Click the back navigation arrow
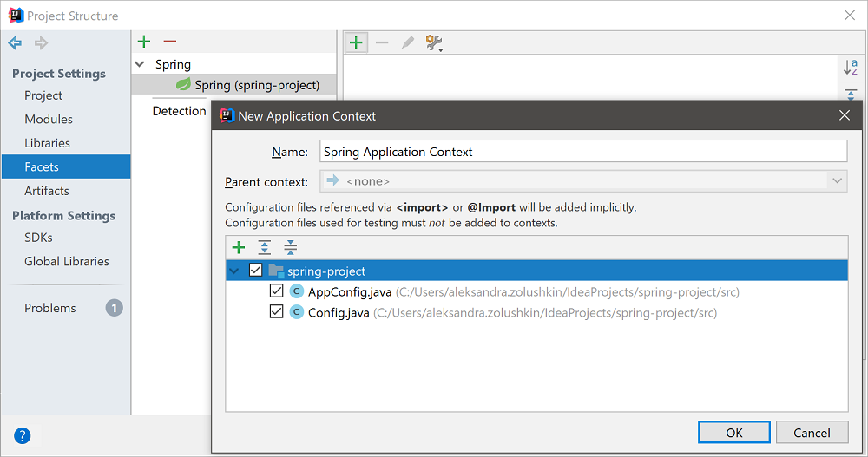The height and width of the screenshot is (457, 868). pos(15,42)
